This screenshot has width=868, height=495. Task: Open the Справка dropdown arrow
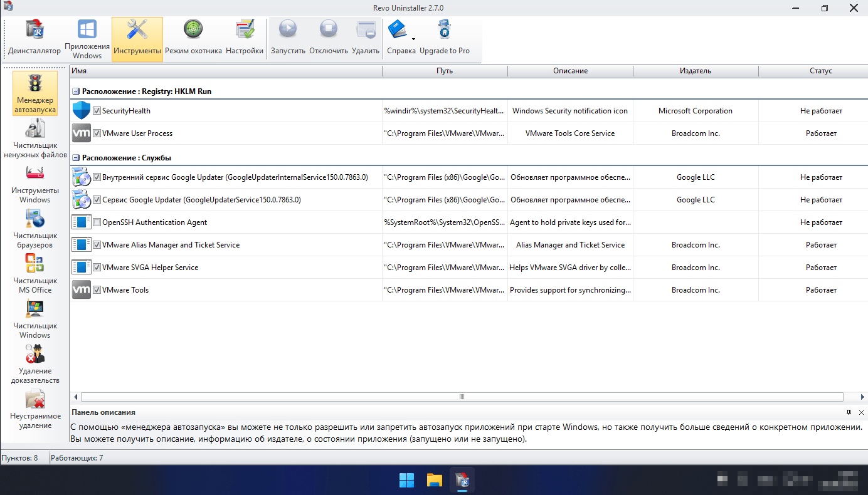click(x=413, y=39)
